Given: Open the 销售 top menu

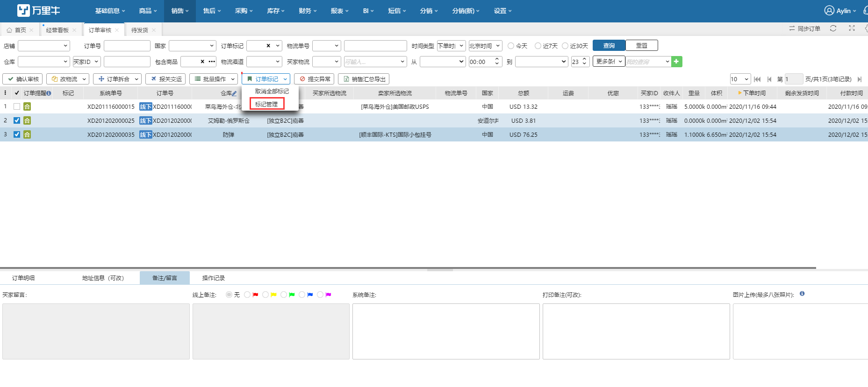Looking at the screenshot, I should tap(180, 11).
